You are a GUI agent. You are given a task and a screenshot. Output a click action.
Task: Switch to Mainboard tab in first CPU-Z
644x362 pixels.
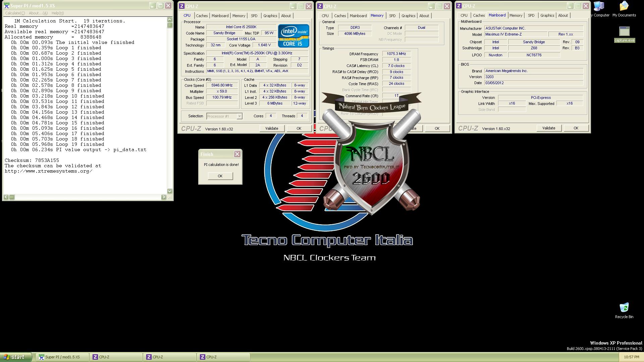tap(220, 16)
